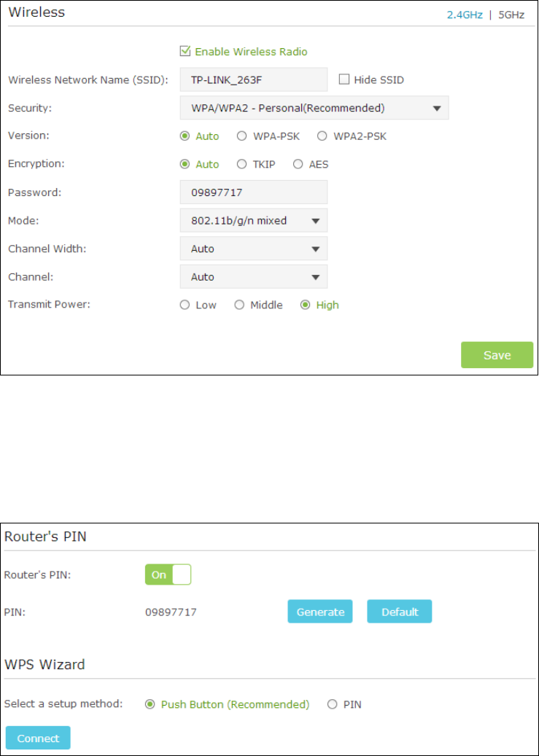The height and width of the screenshot is (756, 539).
Task: Turn off the Router's PIN switch
Action: [x=168, y=574]
